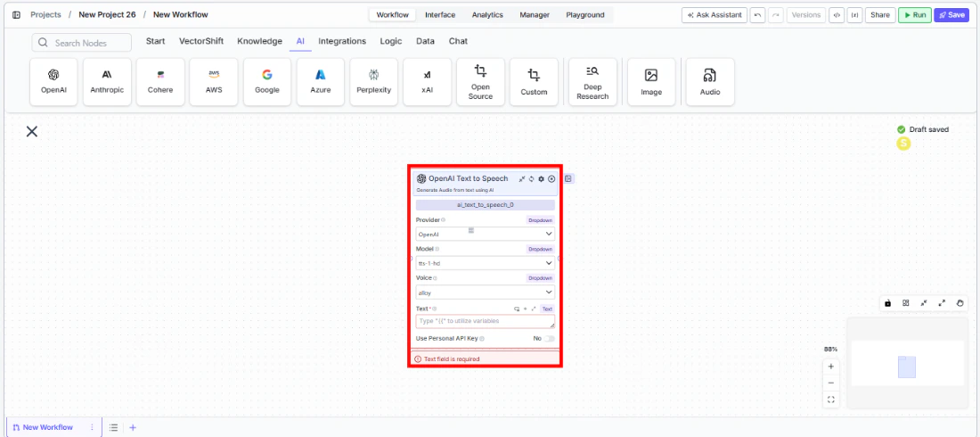Click the expand-all arrows icon above minimap
This screenshot has height=437, width=980.
942,303
